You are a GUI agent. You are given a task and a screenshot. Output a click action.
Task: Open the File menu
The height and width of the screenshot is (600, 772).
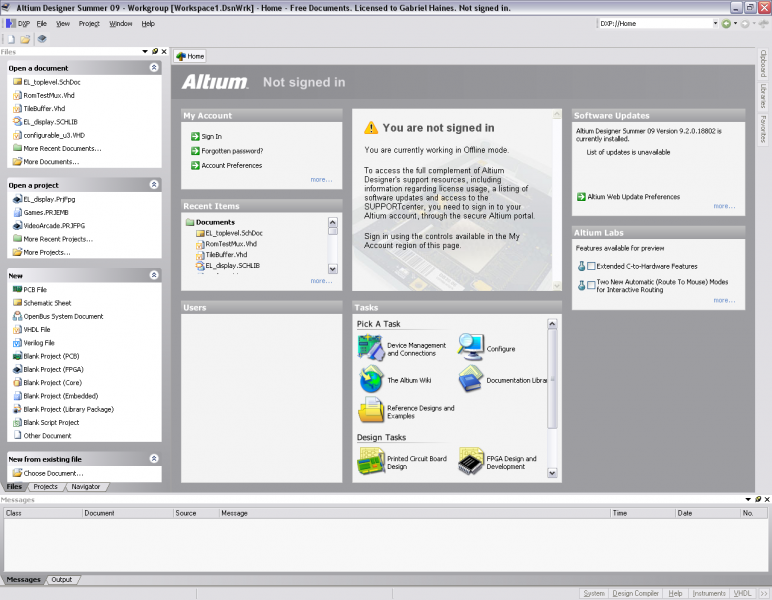click(41, 24)
